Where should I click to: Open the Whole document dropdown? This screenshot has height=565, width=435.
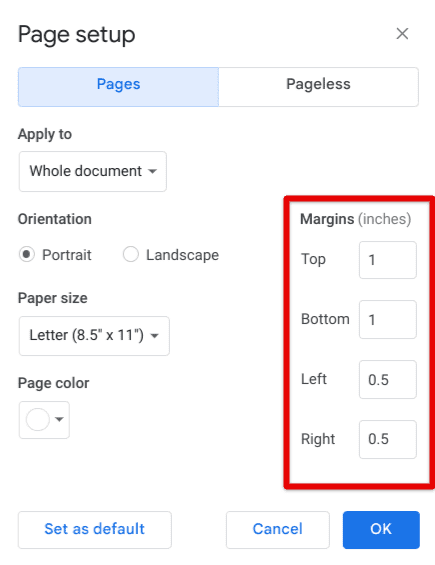click(93, 171)
